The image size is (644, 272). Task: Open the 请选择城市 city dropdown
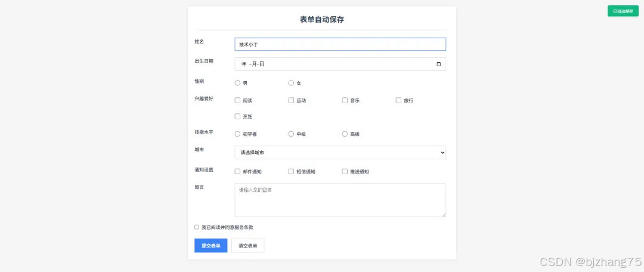point(340,153)
